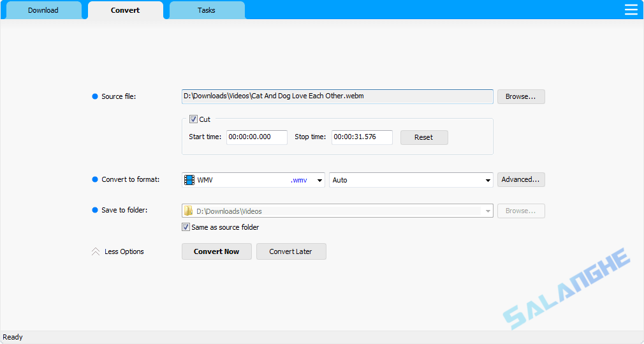
Task: Edit the Start time field
Action: coord(257,137)
